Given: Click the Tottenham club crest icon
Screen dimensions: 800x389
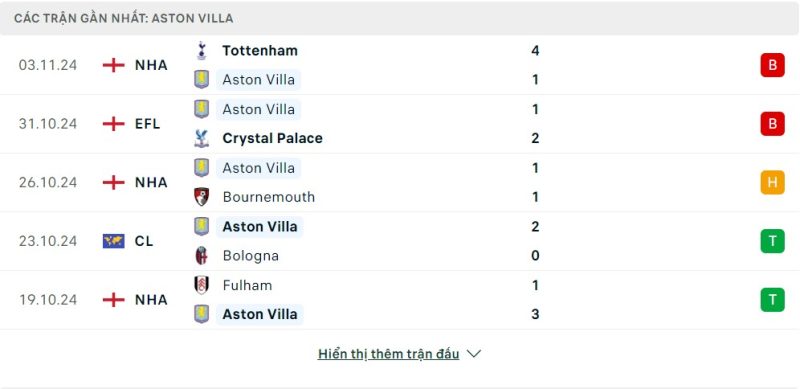Looking at the screenshot, I should [x=201, y=51].
